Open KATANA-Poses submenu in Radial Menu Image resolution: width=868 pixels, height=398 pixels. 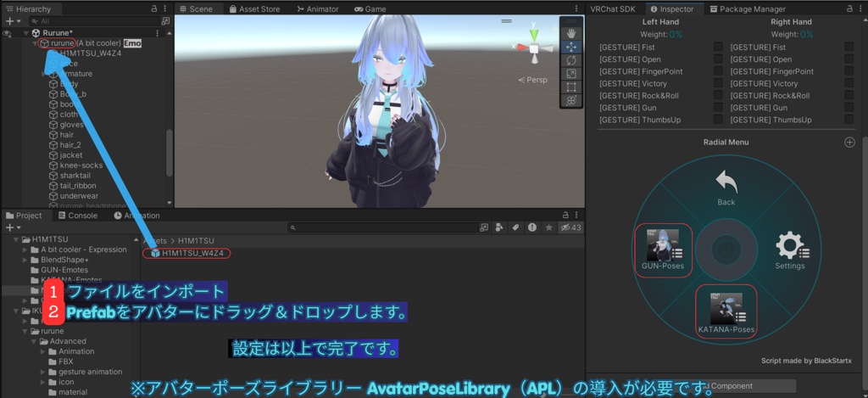[726, 313]
